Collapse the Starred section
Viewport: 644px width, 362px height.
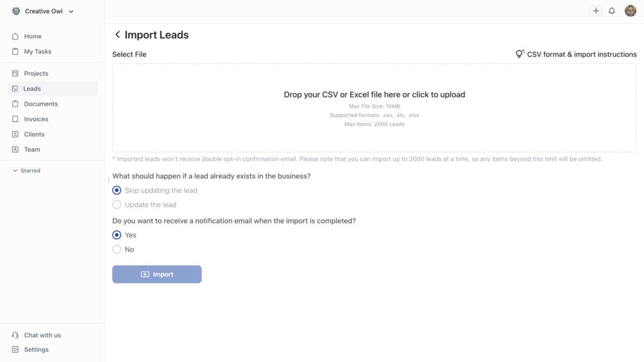(16, 171)
